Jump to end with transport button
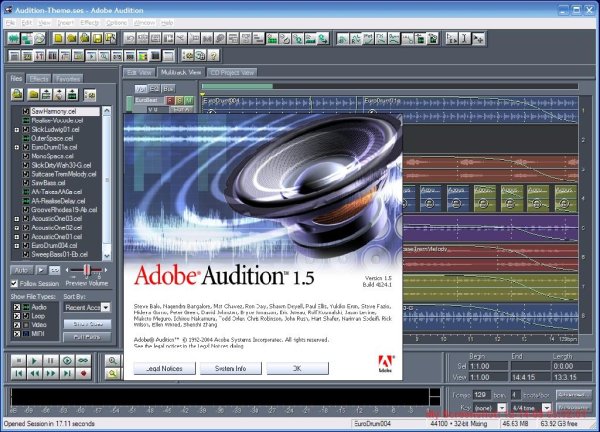 67,373
